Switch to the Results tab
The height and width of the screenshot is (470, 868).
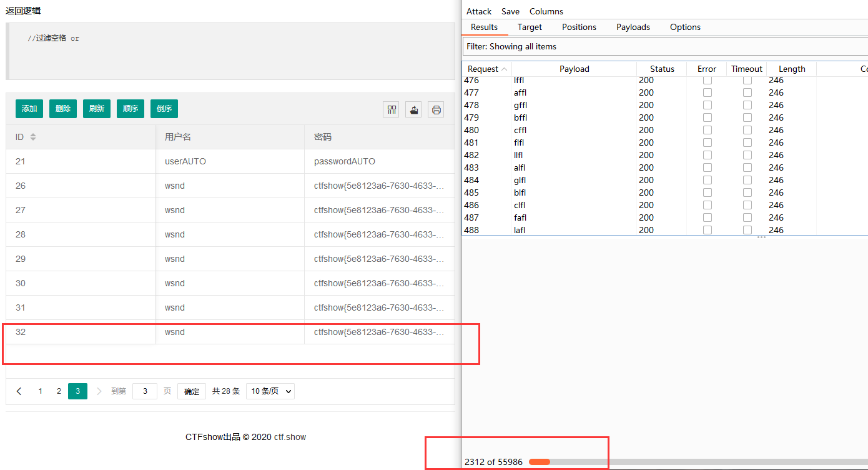484,27
